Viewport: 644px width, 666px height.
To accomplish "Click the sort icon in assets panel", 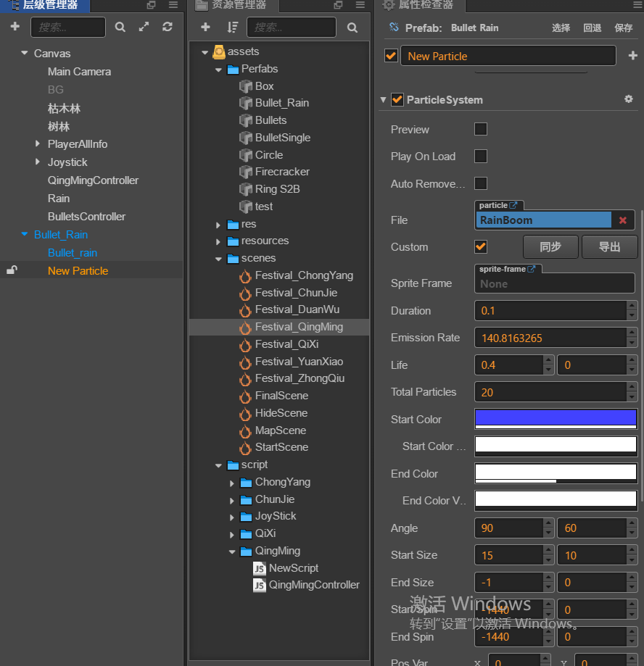I will 232,28.
